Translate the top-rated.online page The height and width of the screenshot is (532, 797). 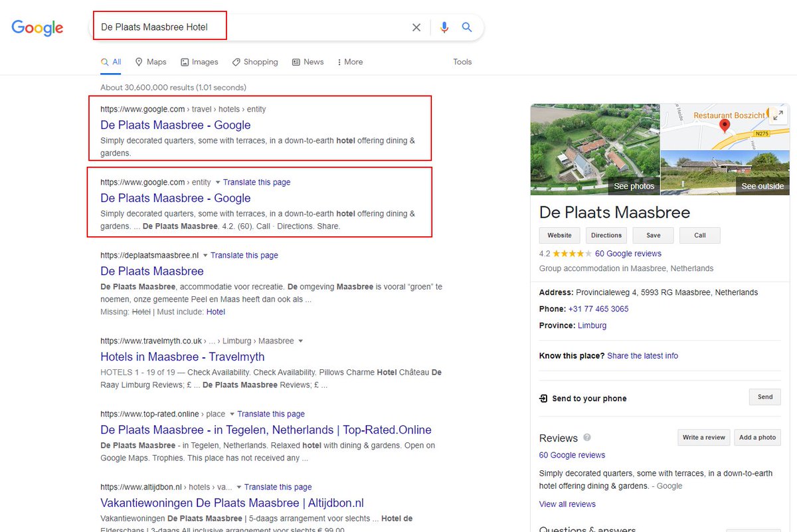[271, 414]
